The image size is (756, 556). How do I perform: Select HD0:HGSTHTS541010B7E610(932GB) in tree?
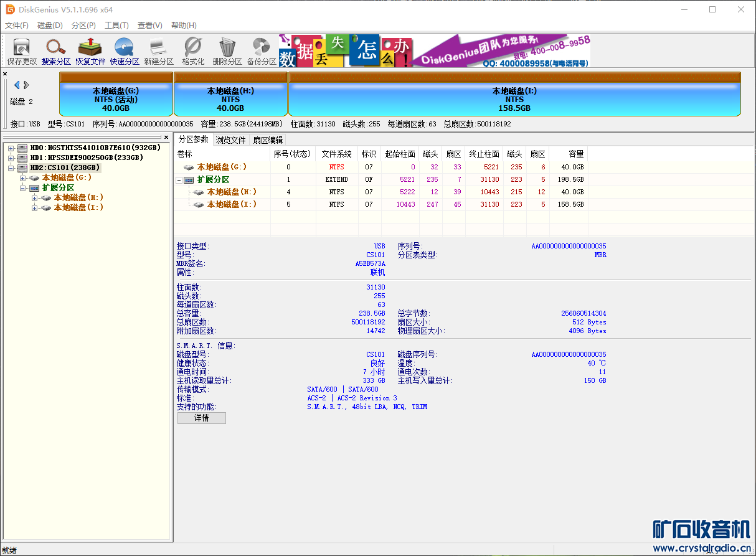tap(95, 148)
